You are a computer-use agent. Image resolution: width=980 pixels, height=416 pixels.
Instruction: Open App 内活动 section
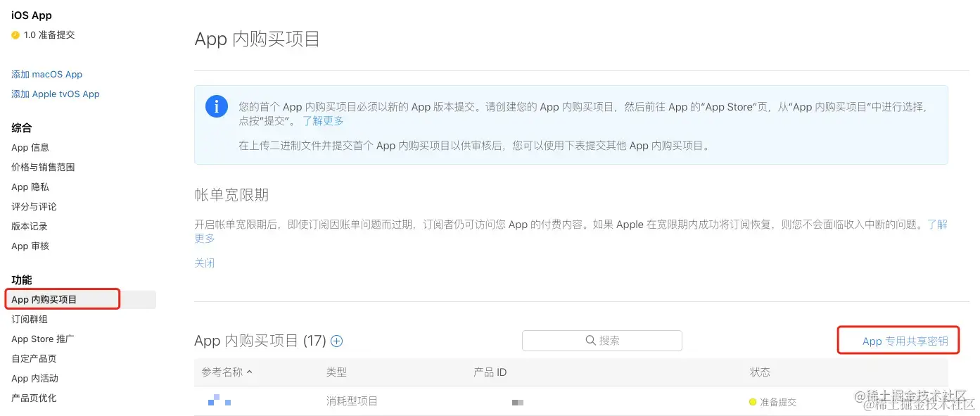coord(34,378)
